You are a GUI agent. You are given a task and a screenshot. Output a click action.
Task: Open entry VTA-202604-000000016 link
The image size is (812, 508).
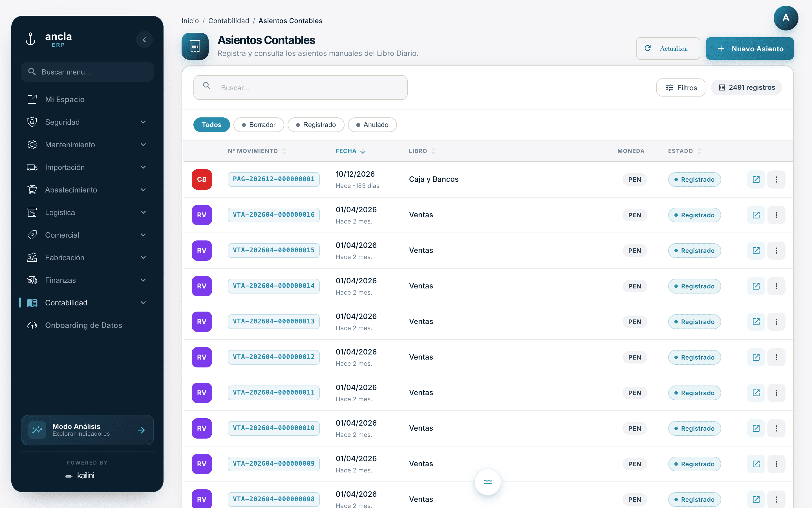pos(273,215)
